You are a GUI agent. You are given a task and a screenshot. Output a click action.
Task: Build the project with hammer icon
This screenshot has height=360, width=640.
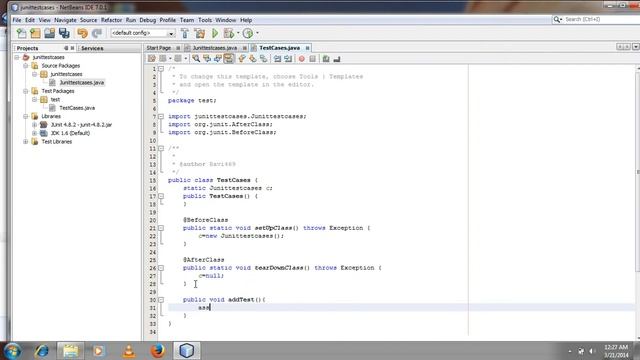185,33
